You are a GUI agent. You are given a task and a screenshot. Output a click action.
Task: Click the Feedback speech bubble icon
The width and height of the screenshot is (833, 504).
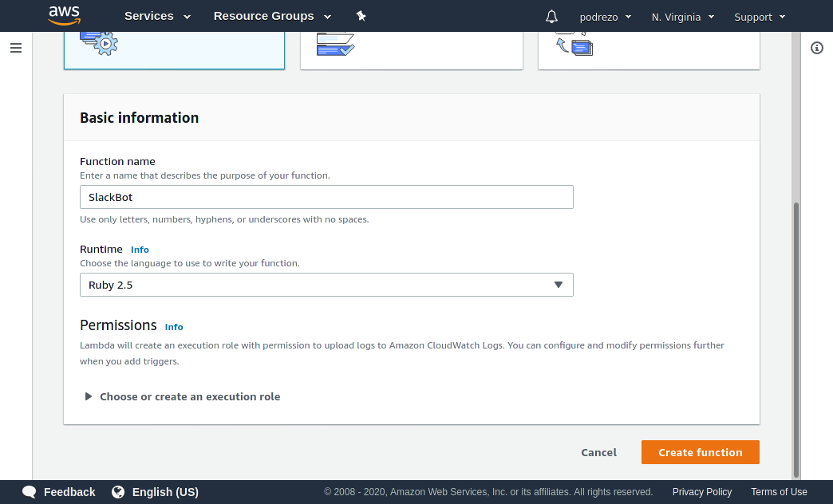[x=29, y=492]
